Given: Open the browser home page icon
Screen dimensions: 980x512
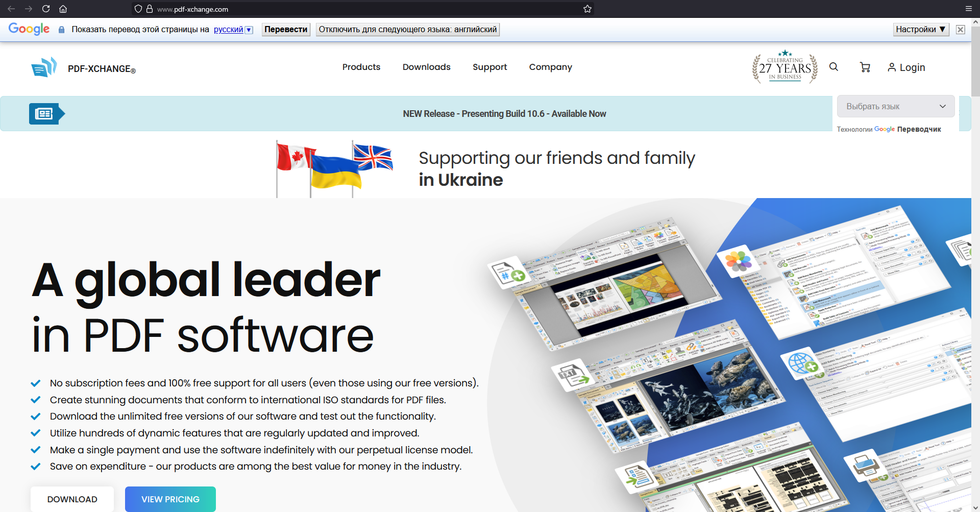Looking at the screenshot, I should click(x=63, y=9).
